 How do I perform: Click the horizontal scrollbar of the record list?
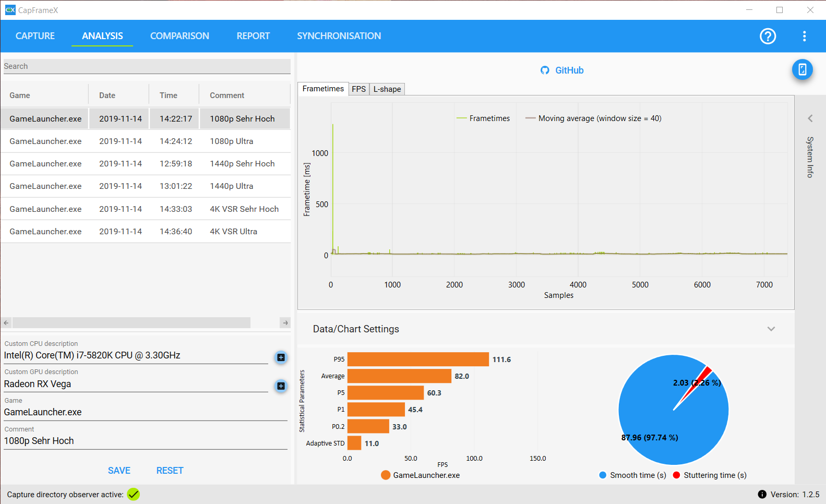coord(131,323)
